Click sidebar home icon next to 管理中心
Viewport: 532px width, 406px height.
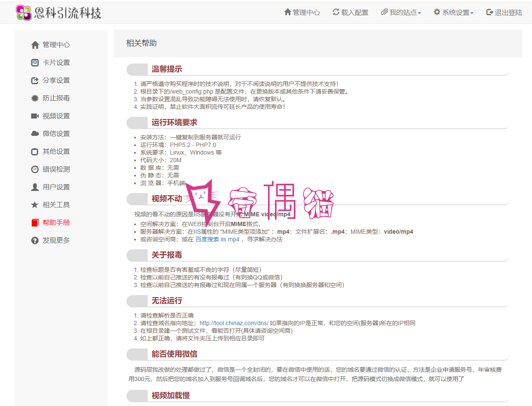(35, 44)
